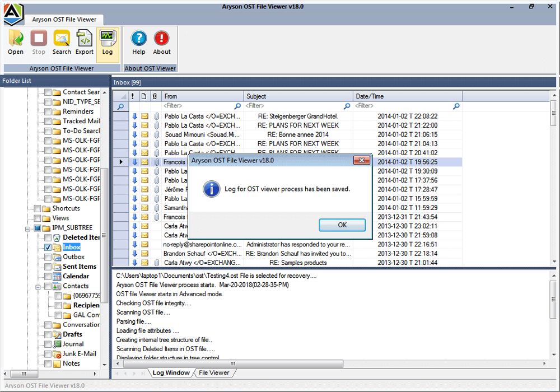Image resolution: width=560 pixels, height=392 pixels.
Task: Check the Outbox folder checkbox
Action: (48, 257)
